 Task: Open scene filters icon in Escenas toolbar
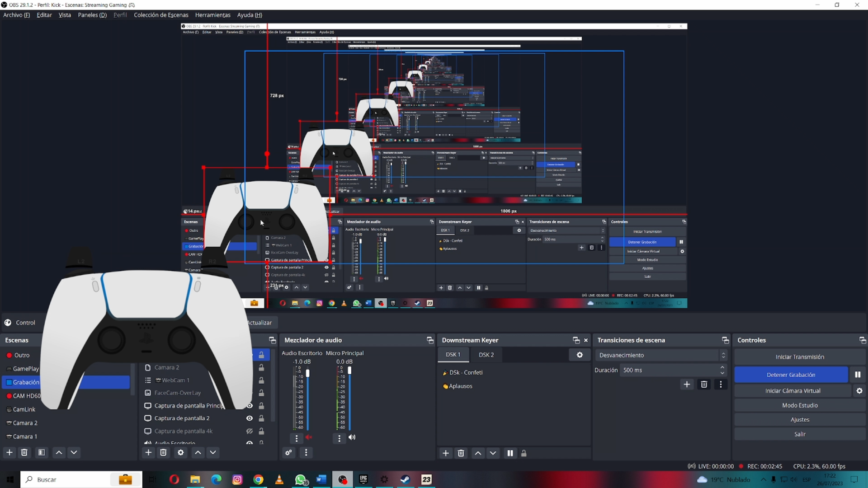click(42, 452)
